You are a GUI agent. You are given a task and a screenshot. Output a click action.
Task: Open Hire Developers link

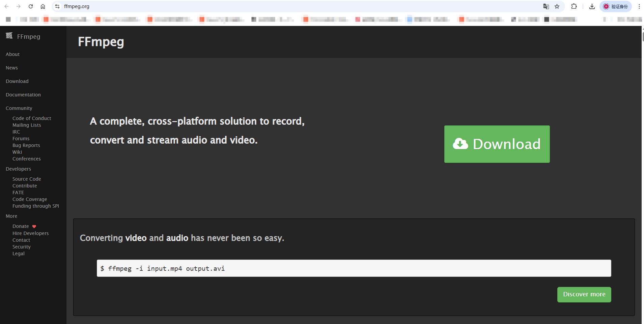[30, 233]
